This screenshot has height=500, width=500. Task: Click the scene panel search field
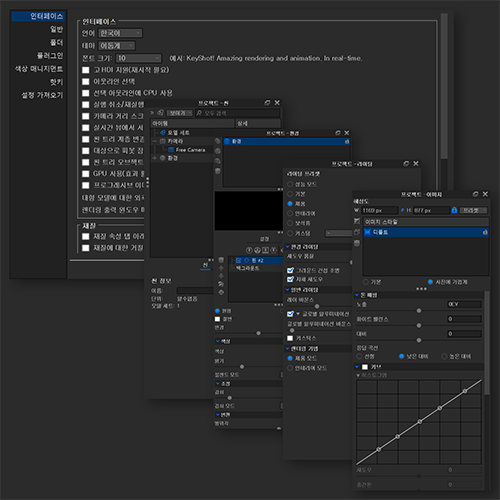(x=237, y=113)
